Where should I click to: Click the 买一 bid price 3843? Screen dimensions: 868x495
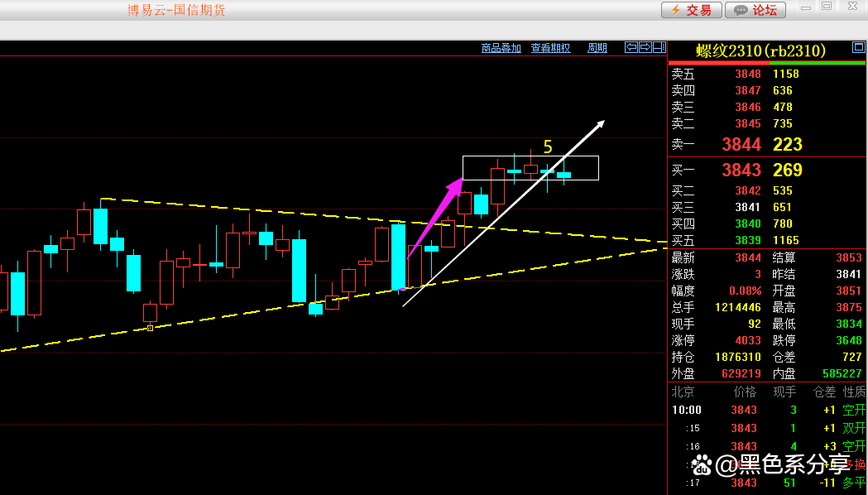(741, 171)
